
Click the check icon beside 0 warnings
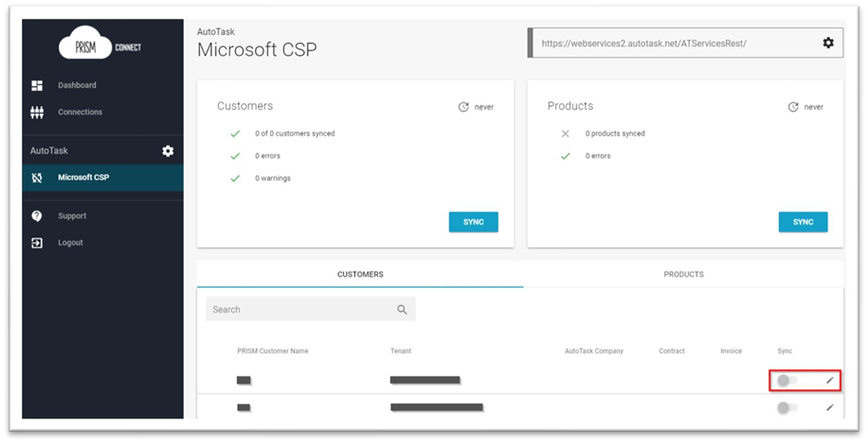coord(235,178)
